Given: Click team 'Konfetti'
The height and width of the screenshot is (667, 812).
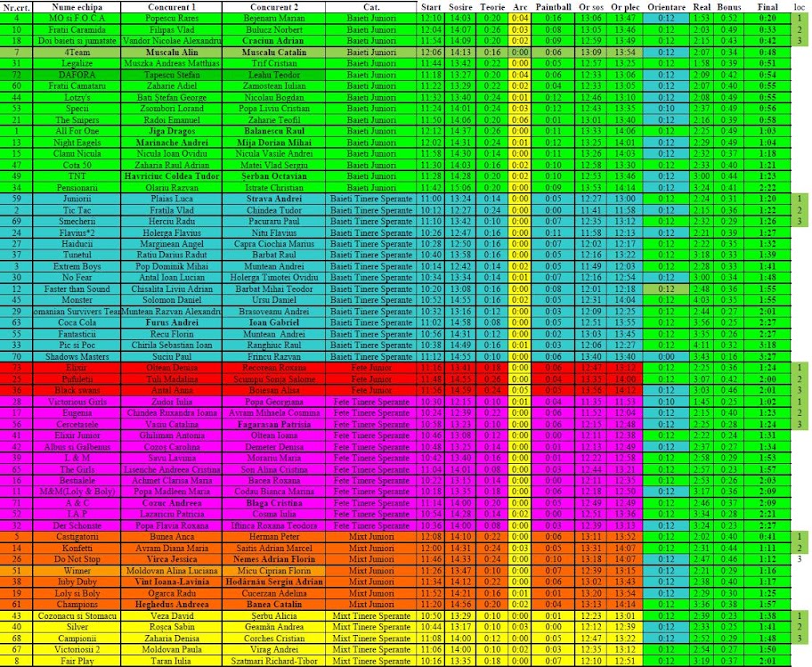Looking at the screenshot, I should coord(77,548).
